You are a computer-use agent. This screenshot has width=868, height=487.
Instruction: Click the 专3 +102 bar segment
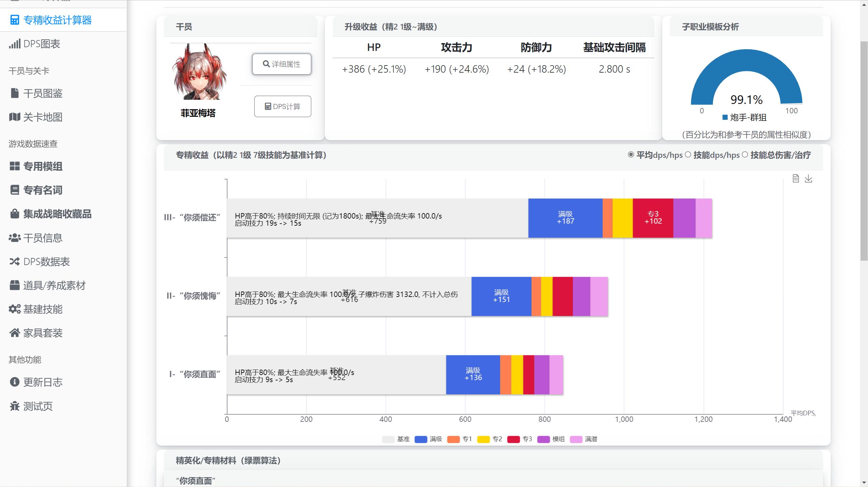(x=653, y=218)
